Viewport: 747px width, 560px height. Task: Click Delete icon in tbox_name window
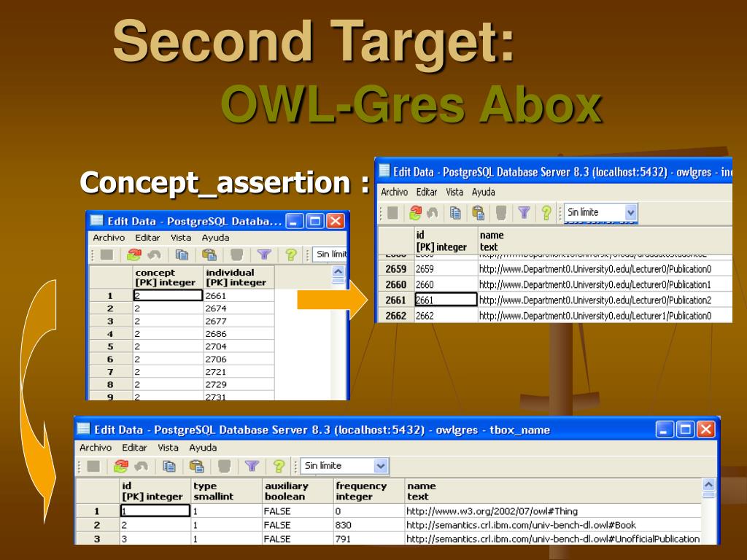click(x=224, y=466)
